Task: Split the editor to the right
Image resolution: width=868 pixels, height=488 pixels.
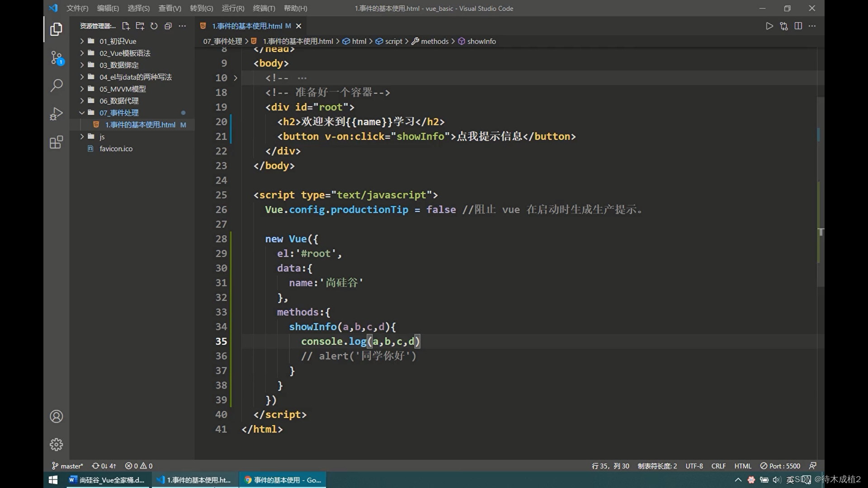Action: pos(798,26)
